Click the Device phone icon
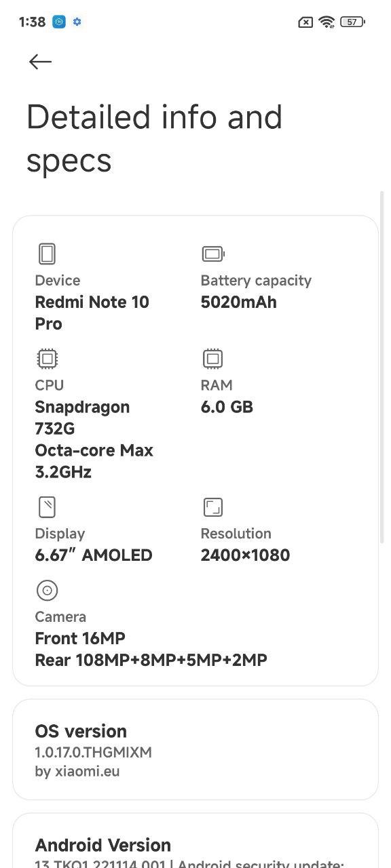Screen dimensions: 391x868 47,254
